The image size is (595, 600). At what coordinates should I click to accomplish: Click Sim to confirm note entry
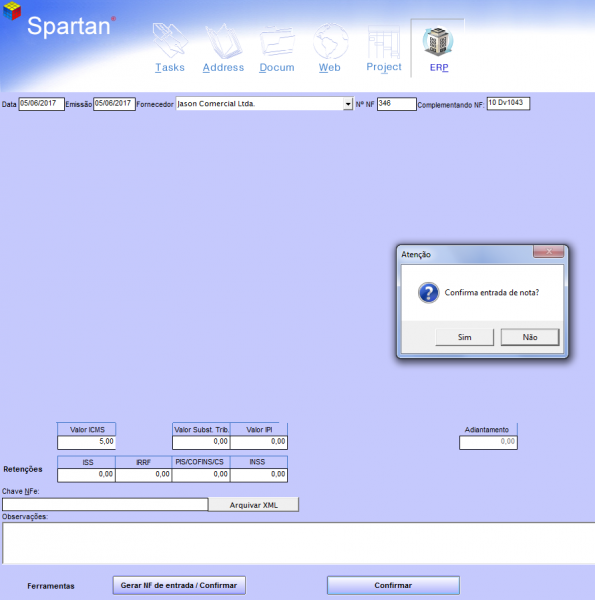coord(464,337)
